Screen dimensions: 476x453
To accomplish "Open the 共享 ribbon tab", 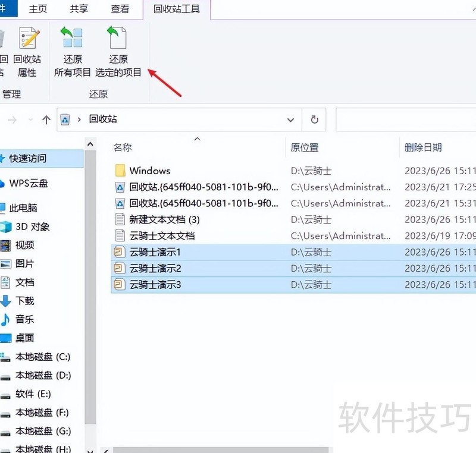I will click(x=79, y=8).
